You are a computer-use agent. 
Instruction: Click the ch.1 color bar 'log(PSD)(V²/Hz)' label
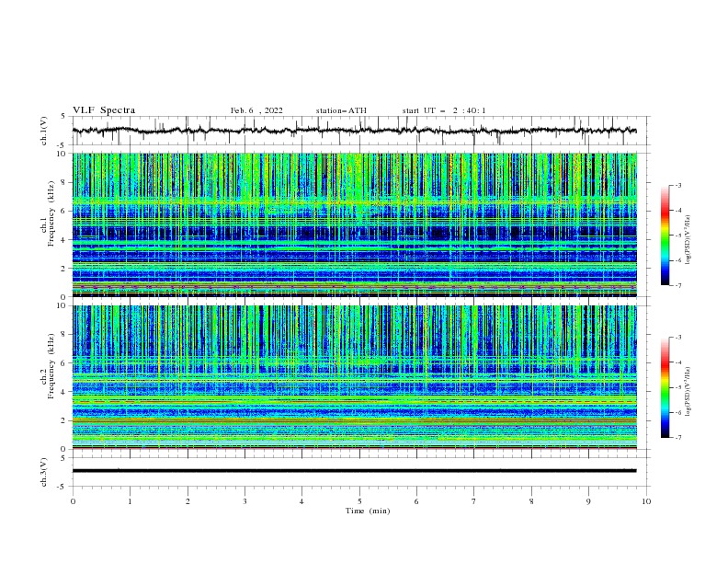point(688,240)
